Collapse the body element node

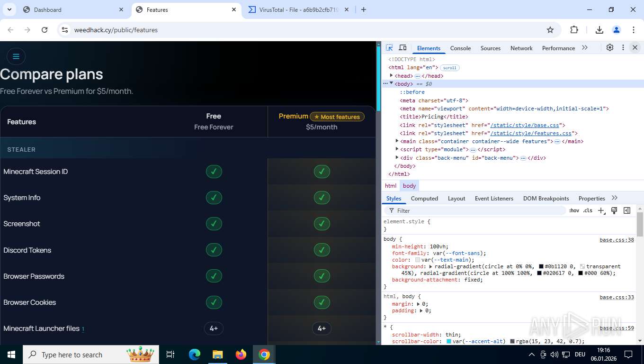pos(392,83)
